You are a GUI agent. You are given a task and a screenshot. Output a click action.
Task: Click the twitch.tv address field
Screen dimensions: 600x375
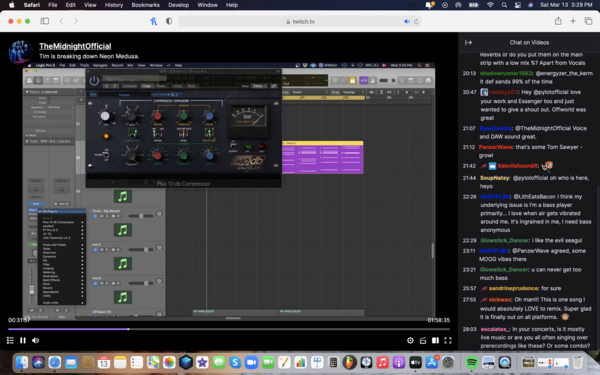300,21
